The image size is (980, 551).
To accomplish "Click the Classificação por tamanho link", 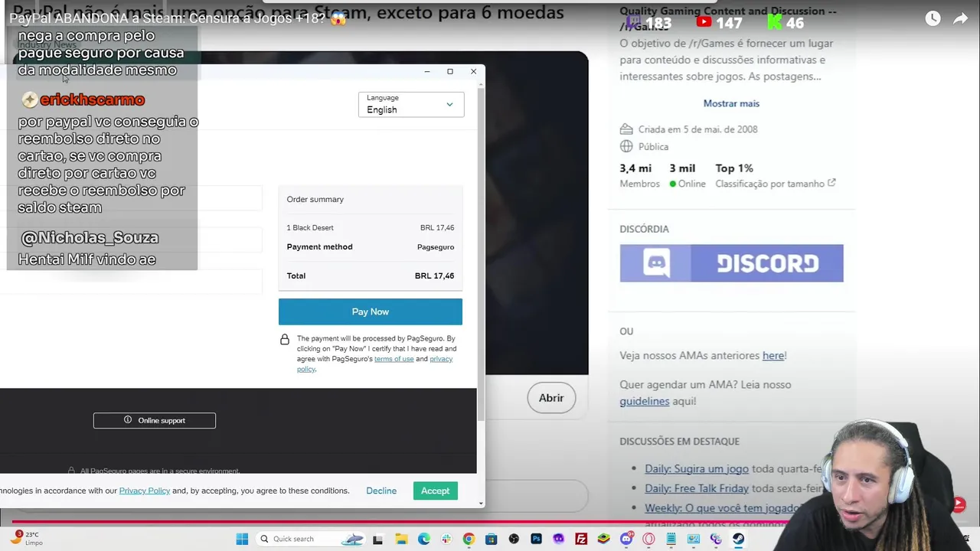I will [769, 184].
